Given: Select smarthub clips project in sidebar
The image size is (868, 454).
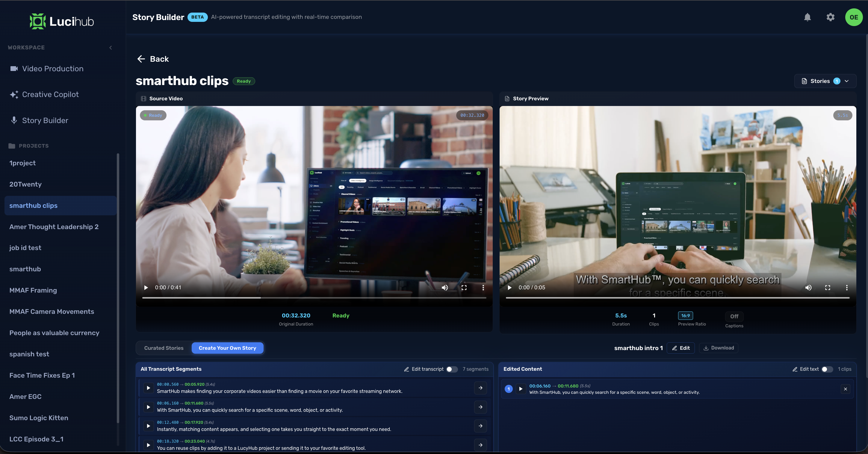Looking at the screenshot, I should [61, 205].
